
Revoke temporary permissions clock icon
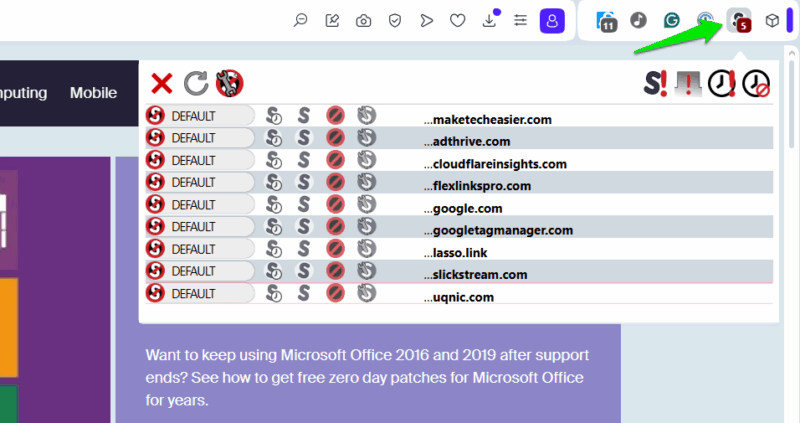click(756, 83)
